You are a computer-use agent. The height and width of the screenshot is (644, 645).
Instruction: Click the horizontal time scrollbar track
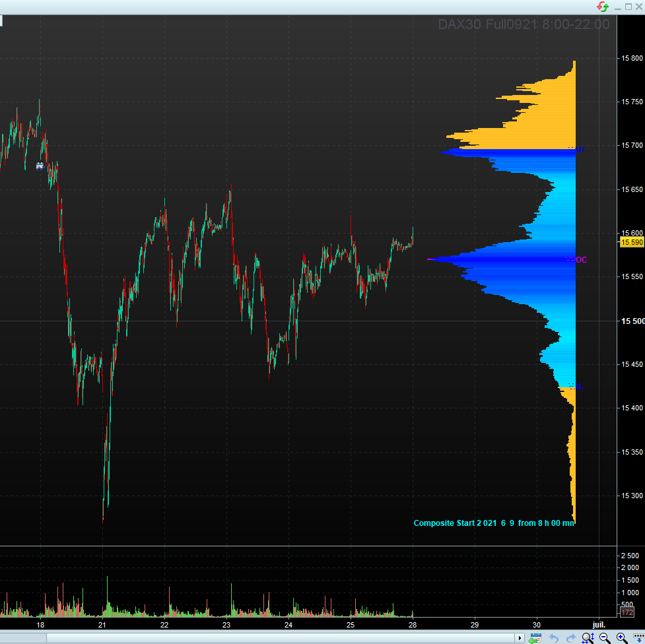coord(281,638)
